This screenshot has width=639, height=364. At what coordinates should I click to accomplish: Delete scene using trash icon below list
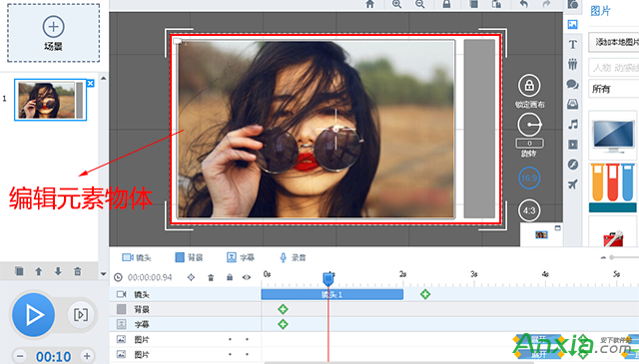pyautogui.click(x=78, y=271)
